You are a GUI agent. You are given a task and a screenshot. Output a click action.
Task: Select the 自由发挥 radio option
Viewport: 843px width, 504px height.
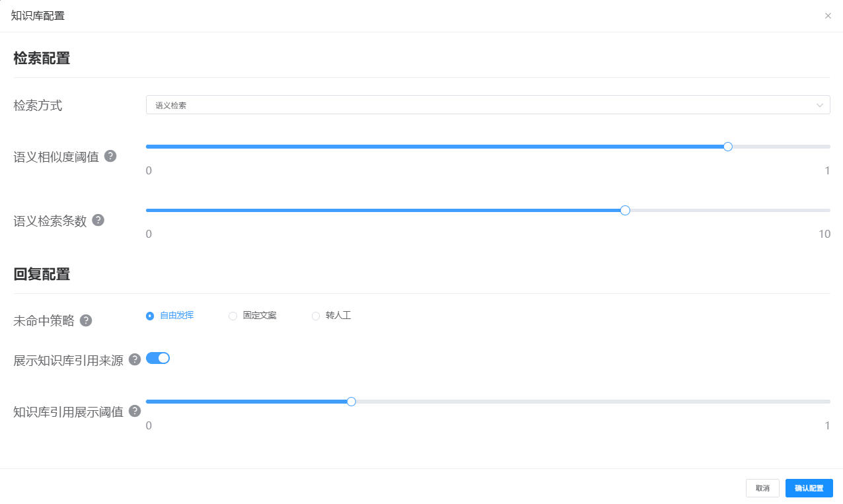pyautogui.click(x=150, y=316)
